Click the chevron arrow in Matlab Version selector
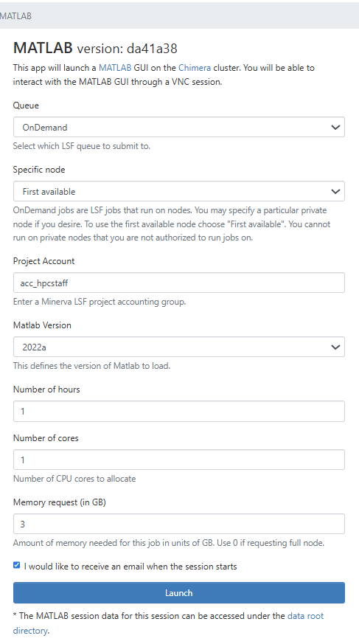359x644 pixels. [335, 347]
